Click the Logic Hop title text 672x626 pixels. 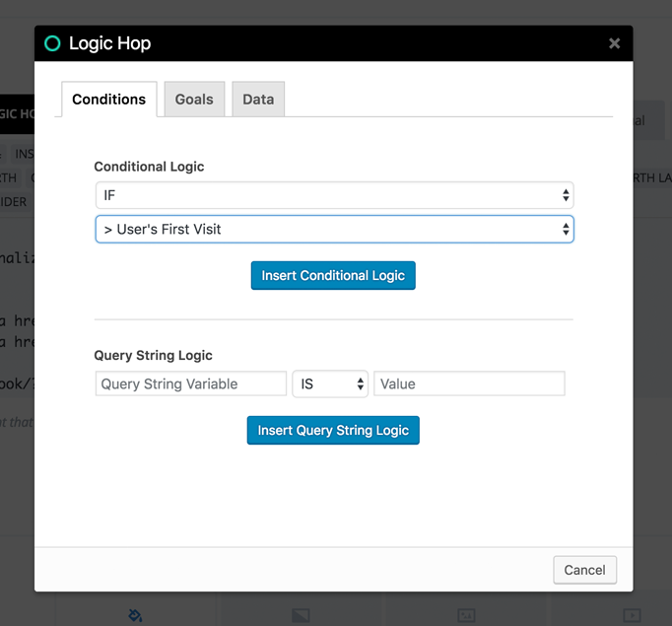109,43
